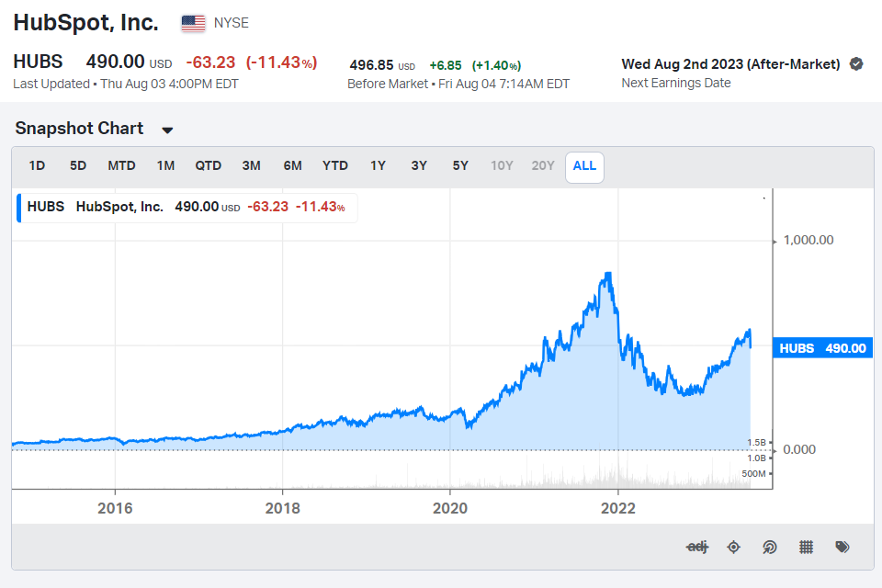Select the MTD time range
This screenshot has width=882, height=588.
point(121,166)
